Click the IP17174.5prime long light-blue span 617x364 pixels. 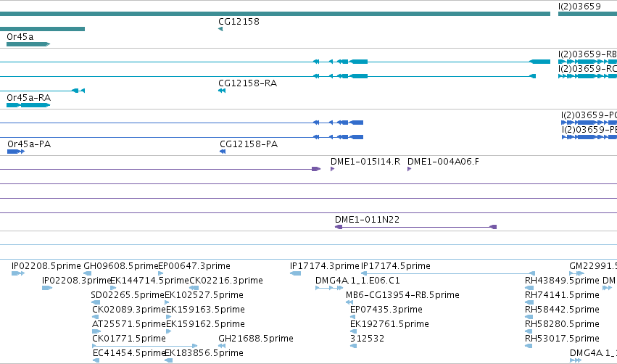click(448, 273)
